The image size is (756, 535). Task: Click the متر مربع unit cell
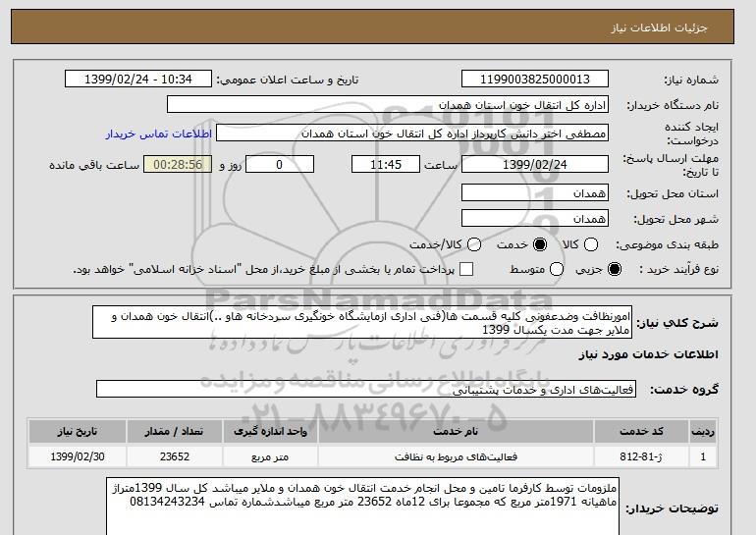coord(270,456)
